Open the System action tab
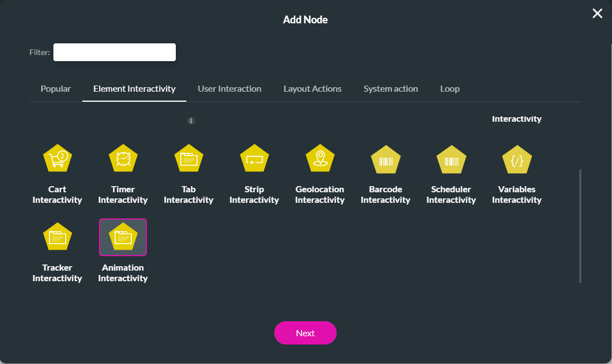 [x=391, y=88]
